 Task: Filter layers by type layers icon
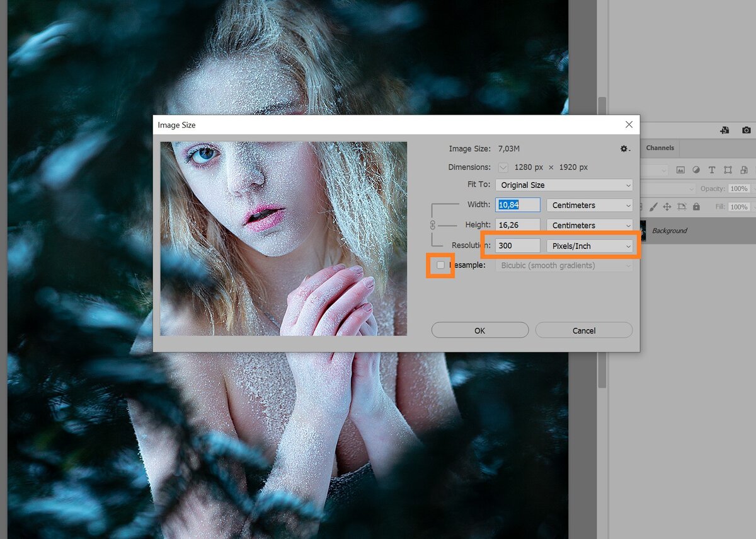(712, 170)
